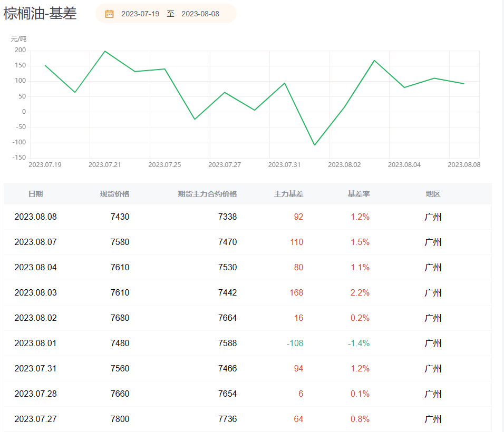Select the end date 2023-08-08 field

200,14
